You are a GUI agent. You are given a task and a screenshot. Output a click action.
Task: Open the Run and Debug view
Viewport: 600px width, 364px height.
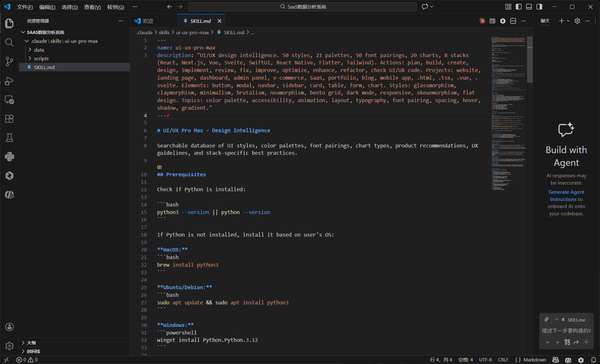pos(10,81)
